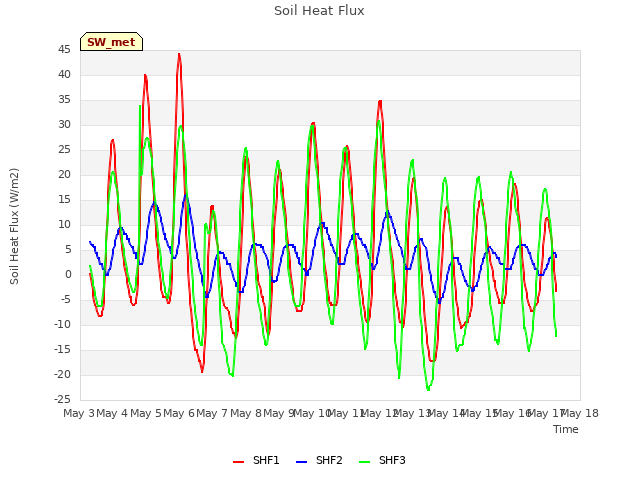640x480 pixels.
Task: Click the Soil Heat Flux (W/m2) axis label
Action: [14, 226]
